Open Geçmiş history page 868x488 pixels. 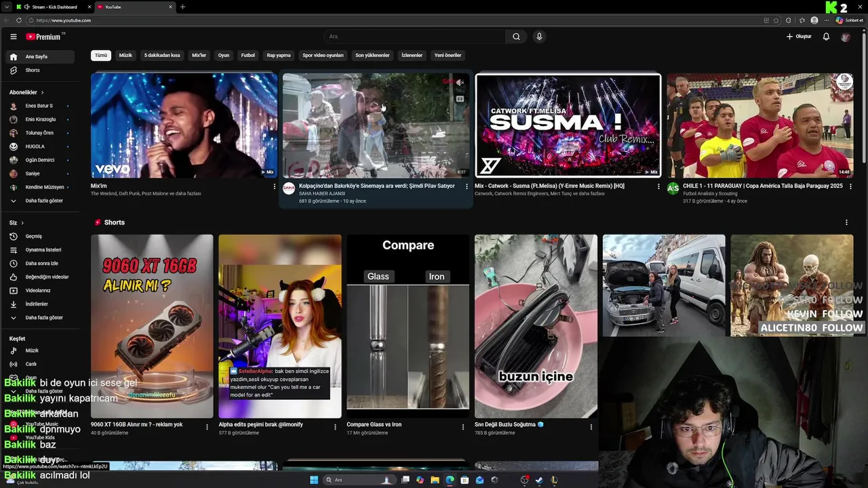click(40, 237)
